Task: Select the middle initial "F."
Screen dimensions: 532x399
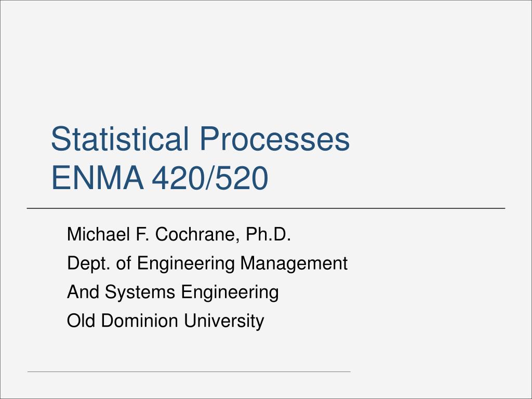Action: pos(142,234)
